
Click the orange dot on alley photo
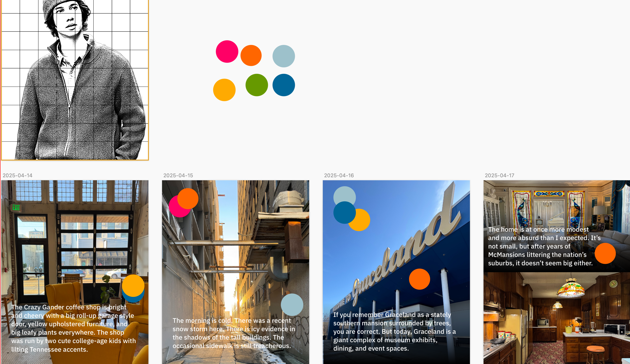click(x=188, y=199)
